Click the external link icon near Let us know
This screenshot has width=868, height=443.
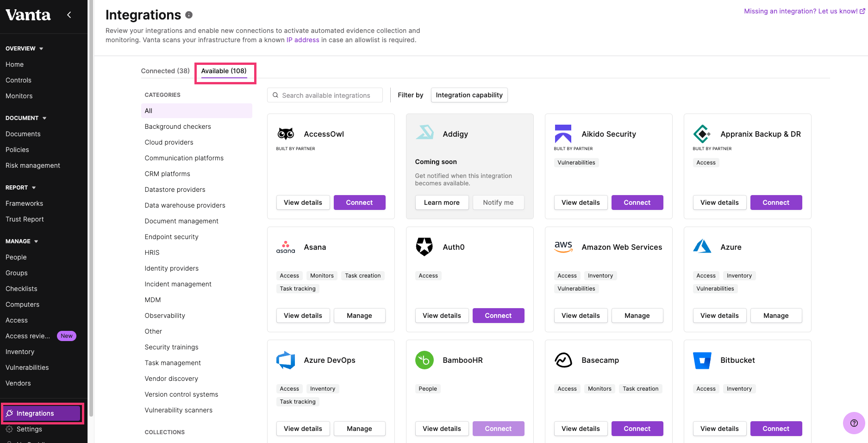[862, 11]
